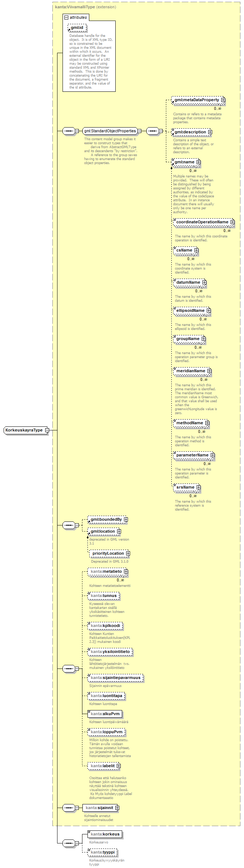The image size is (244, 868).
Task: Click 'Kohteen metatietoelementti' description text
Action: click(110, 585)
